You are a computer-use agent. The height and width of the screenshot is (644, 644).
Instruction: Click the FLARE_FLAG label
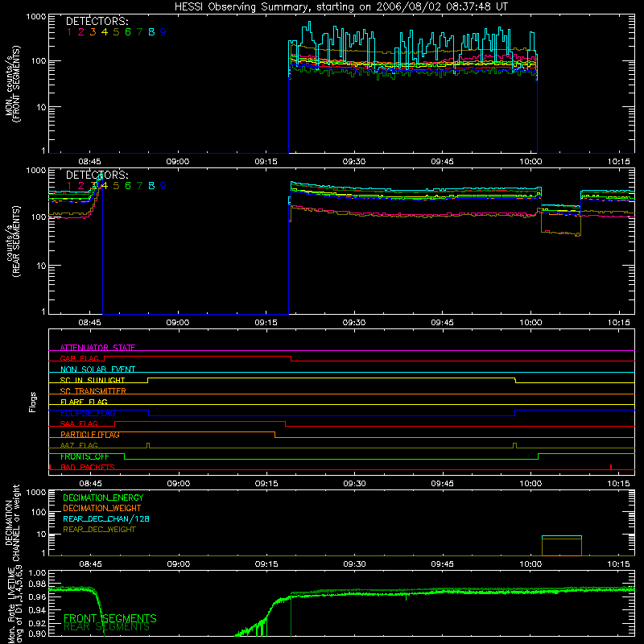coord(84,402)
